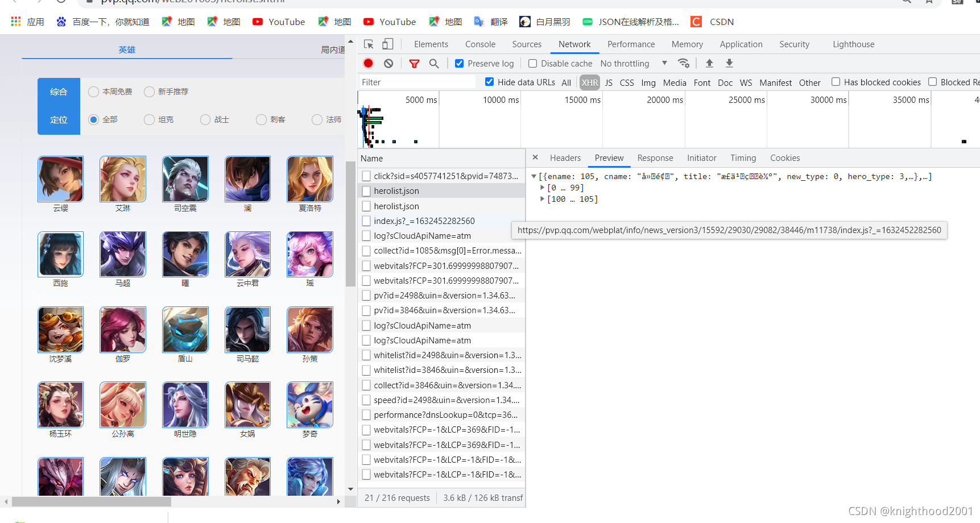The height and width of the screenshot is (523, 980).
Task: Open the CSDN bookmark
Action: 712,22
